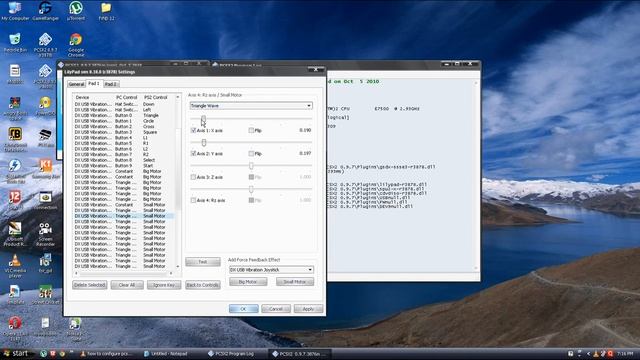Select the Button 5 R1 binding row
This screenshot has height=360, width=640.
pos(123,143)
